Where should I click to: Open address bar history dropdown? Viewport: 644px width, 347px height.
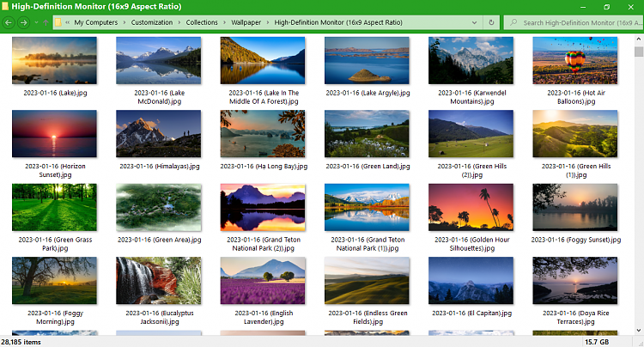(x=474, y=22)
